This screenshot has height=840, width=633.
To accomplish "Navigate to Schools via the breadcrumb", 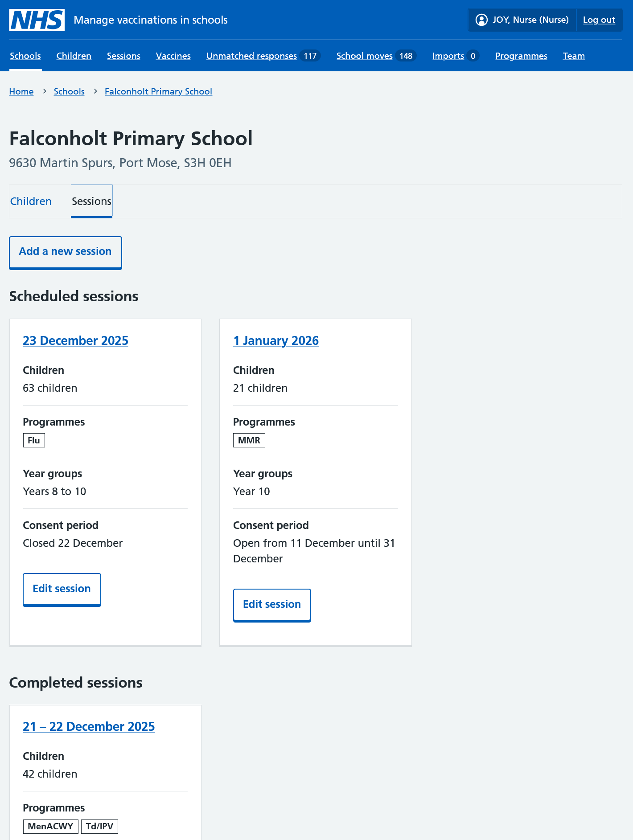I will [69, 91].
